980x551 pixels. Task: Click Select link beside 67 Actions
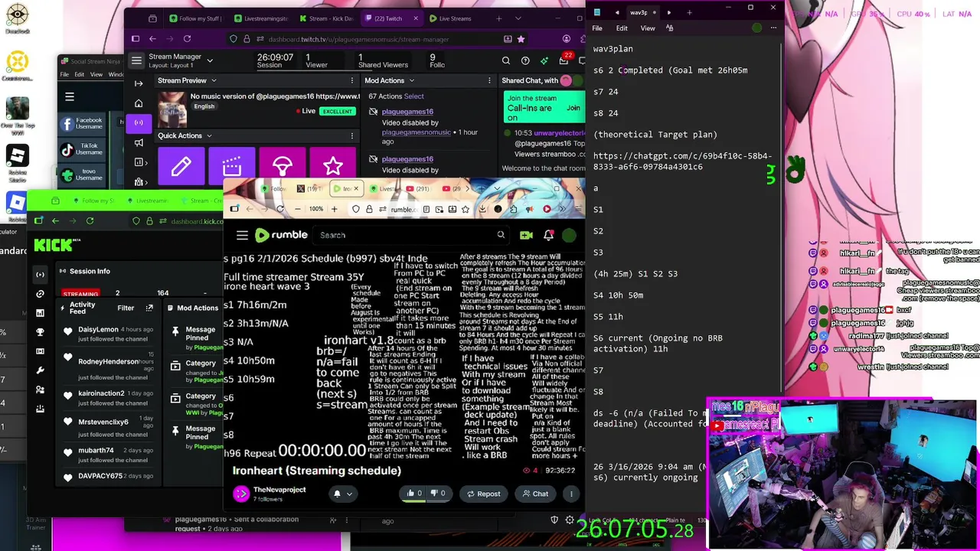(x=414, y=96)
